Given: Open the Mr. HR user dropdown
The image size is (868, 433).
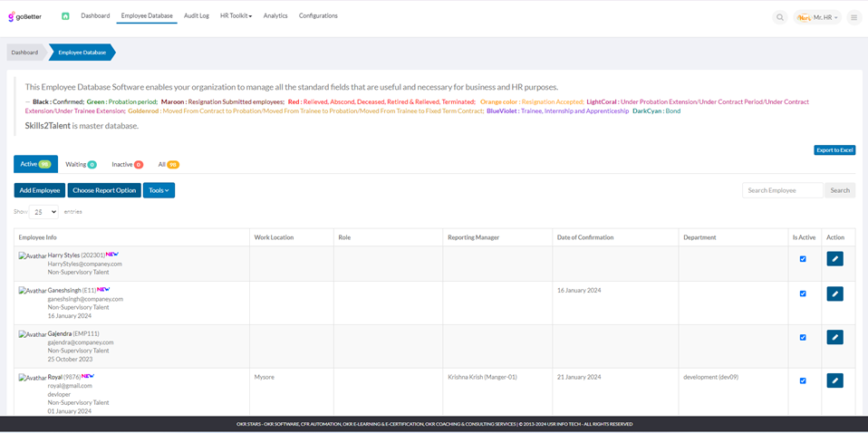Looking at the screenshot, I should (817, 18).
